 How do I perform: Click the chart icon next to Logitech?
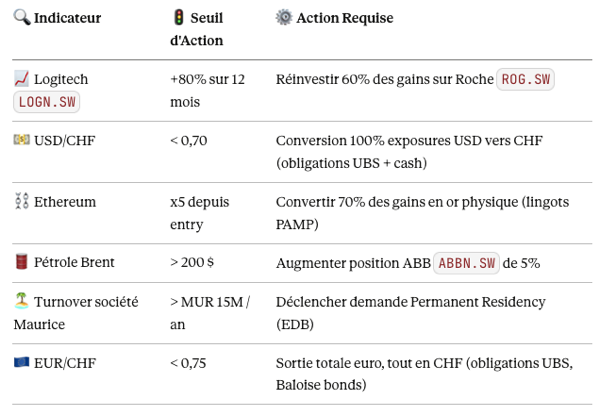[21, 79]
